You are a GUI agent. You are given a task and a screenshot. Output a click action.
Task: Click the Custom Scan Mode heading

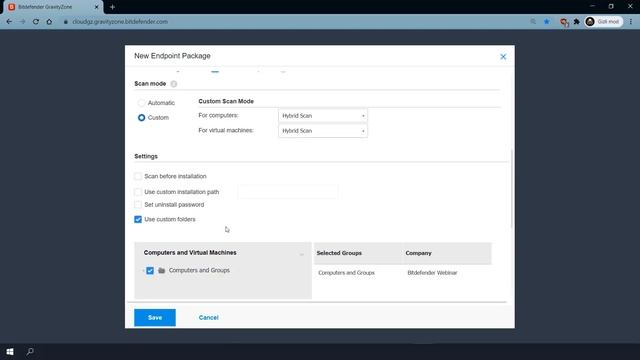(226, 101)
